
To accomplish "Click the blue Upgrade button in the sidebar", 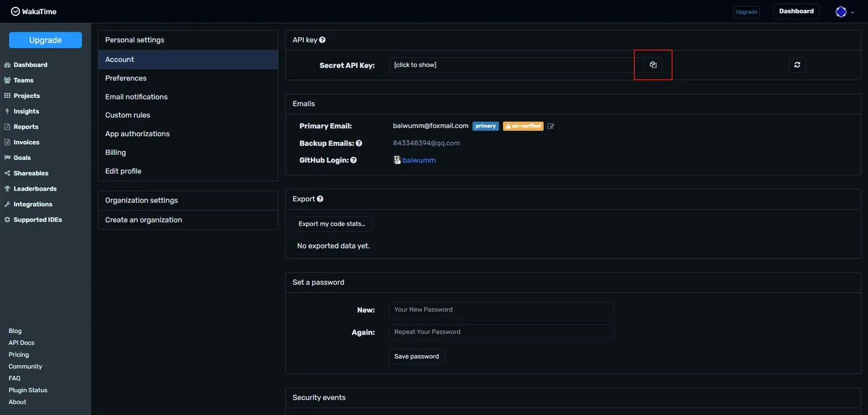I will (45, 40).
